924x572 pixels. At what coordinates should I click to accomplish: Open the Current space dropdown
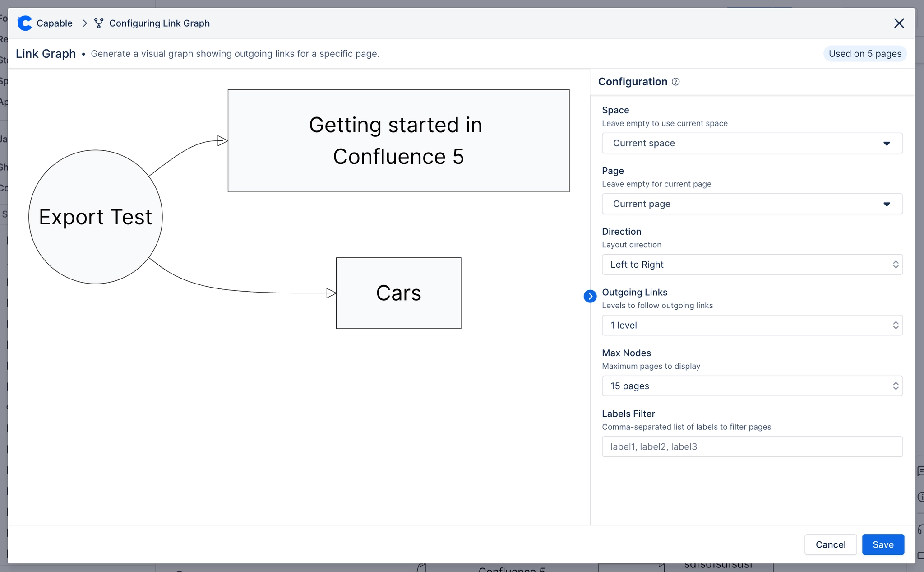(751, 143)
